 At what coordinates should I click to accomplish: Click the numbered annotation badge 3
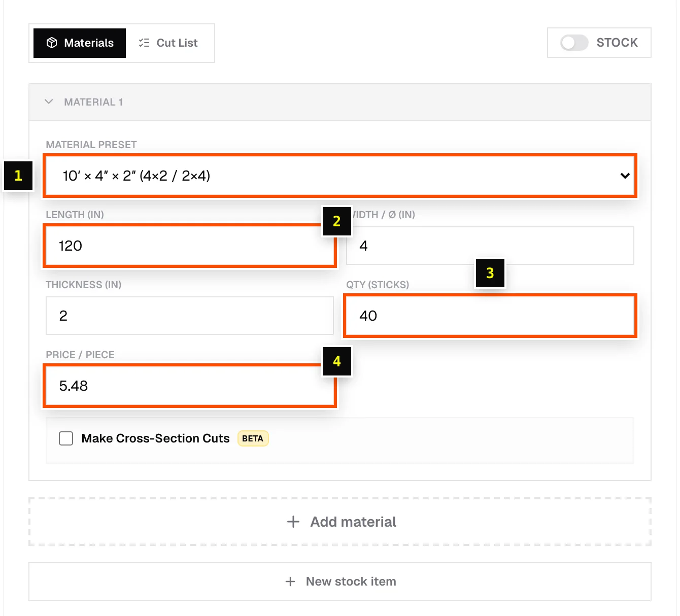[490, 273]
